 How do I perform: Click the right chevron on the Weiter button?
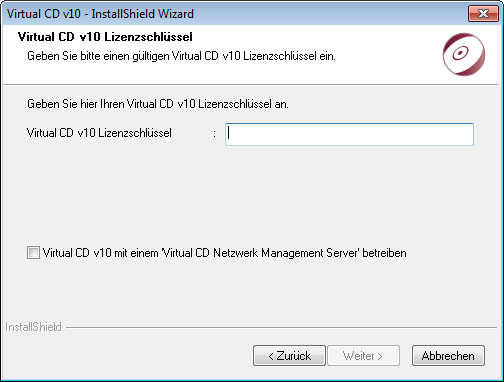coord(380,356)
